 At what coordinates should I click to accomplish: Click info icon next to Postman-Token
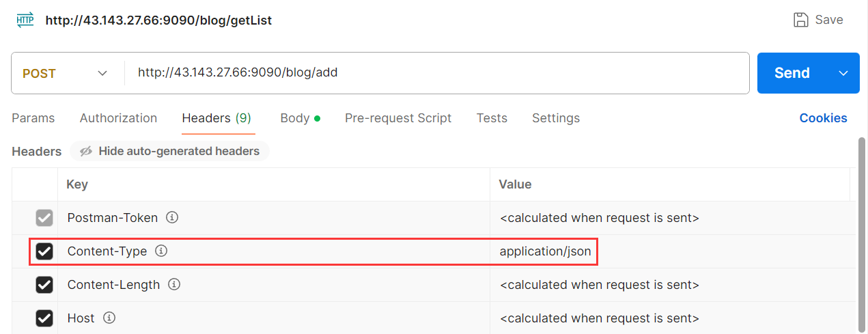(x=173, y=218)
